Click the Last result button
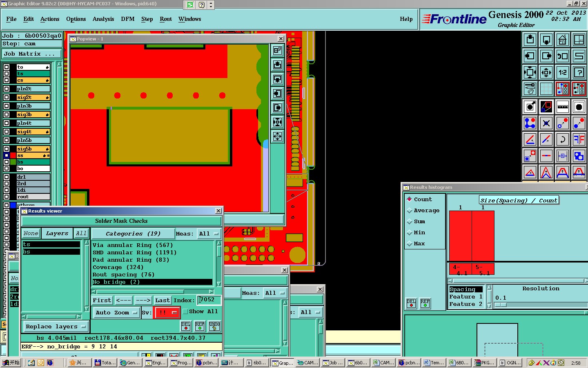This screenshot has height=368, width=588. coord(162,300)
